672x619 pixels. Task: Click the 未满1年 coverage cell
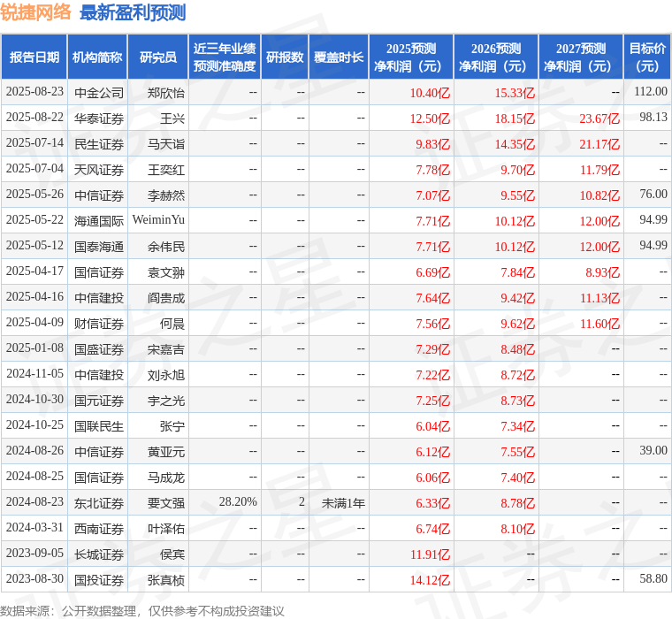343,504
